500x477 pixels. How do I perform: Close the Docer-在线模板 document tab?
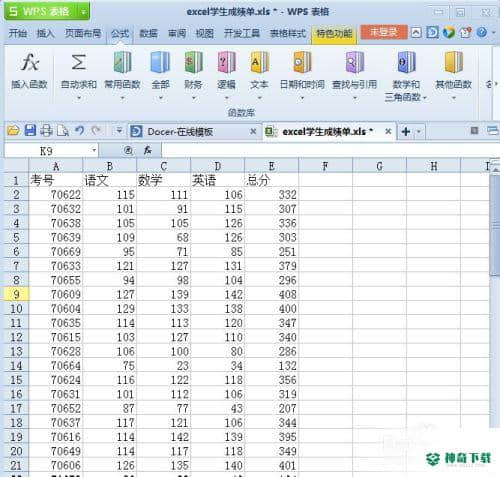click(253, 131)
